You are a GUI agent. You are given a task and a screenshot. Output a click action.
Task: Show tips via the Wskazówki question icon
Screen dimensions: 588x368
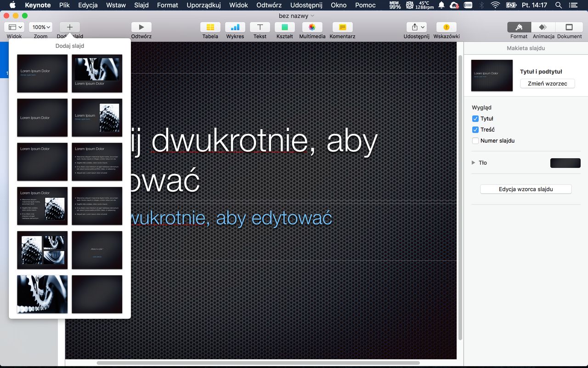(446, 27)
